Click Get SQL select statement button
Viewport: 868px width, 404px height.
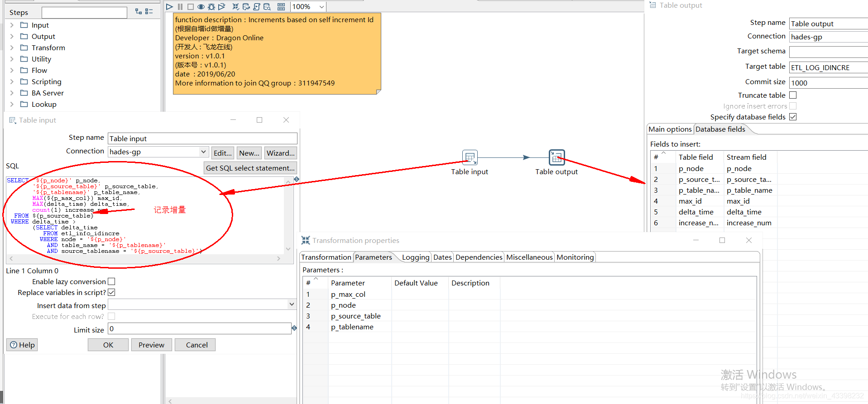250,168
